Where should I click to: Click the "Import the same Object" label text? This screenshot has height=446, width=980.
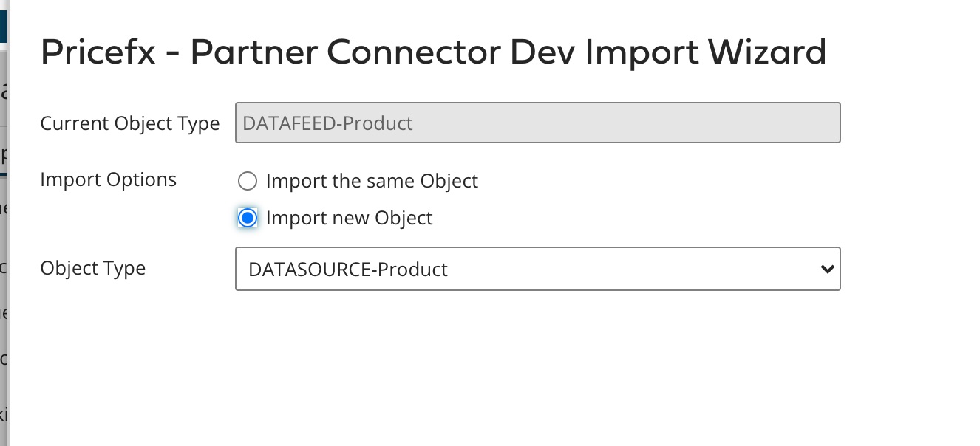point(372,181)
